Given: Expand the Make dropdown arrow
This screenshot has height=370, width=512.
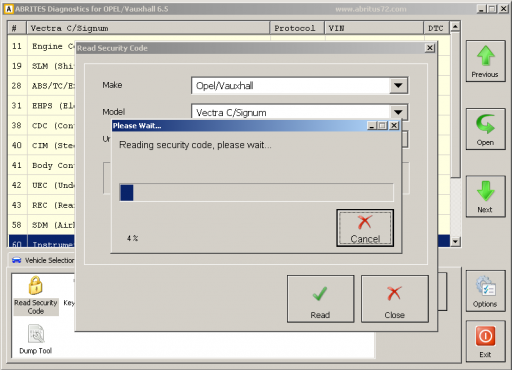Looking at the screenshot, I should click(x=398, y=86).
